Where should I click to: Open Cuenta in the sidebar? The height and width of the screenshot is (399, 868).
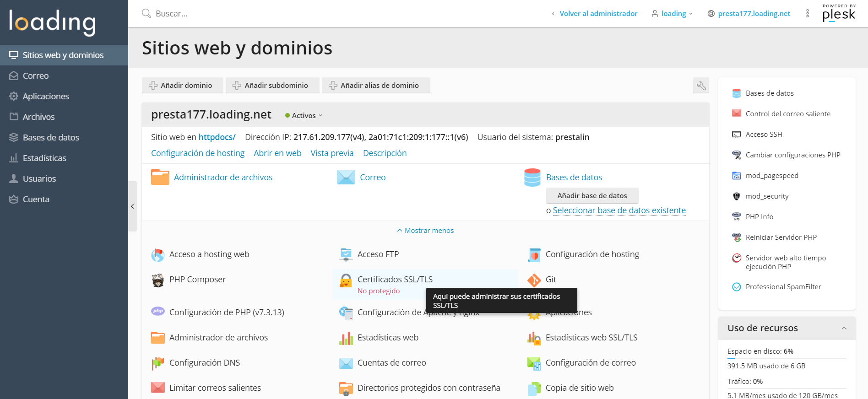click(64, 199)
